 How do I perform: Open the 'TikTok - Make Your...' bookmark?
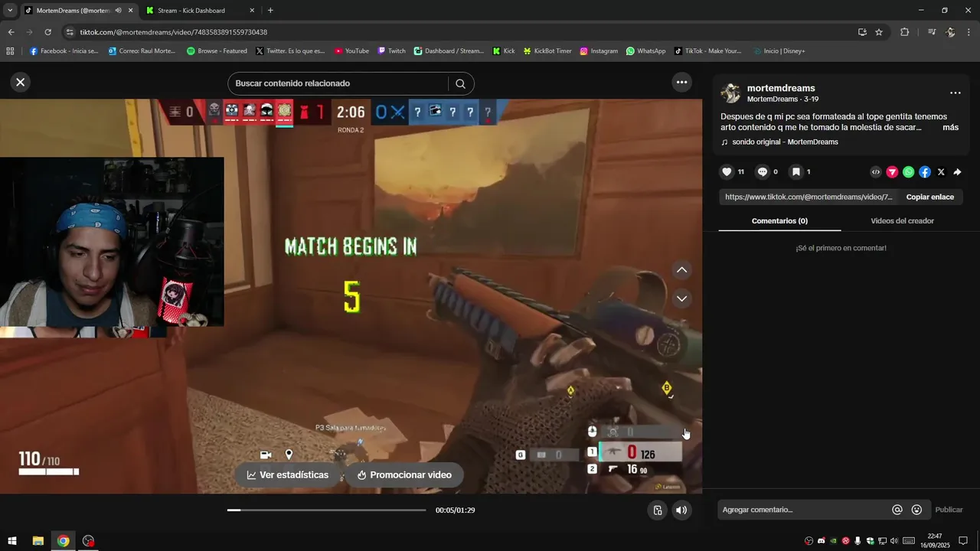click(707, 51)
